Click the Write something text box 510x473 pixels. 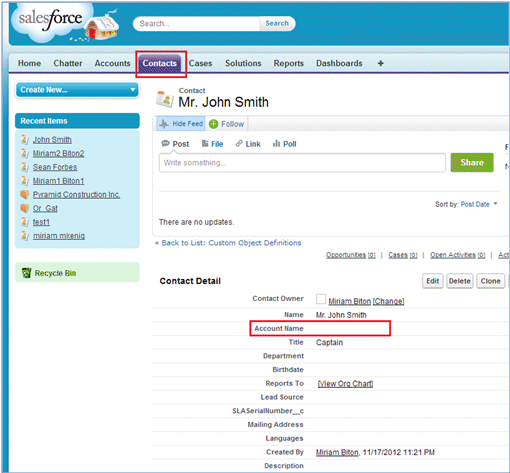point(302,163)
